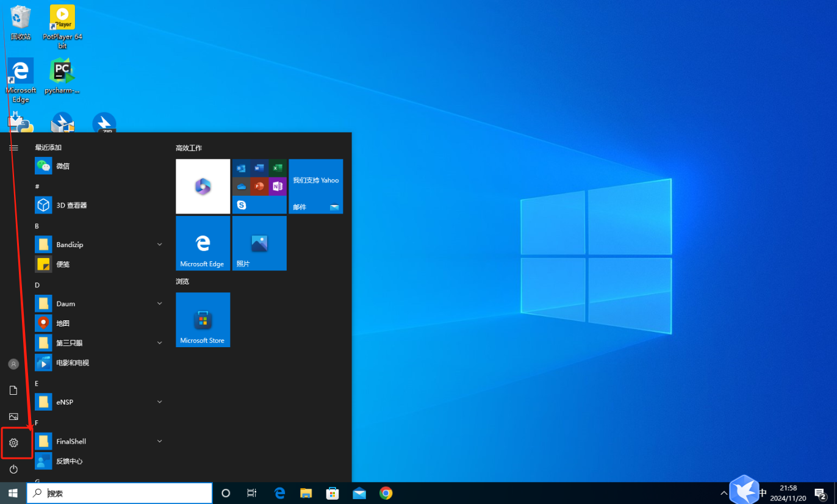Open the Word icon in Office tile

[259, 168]
